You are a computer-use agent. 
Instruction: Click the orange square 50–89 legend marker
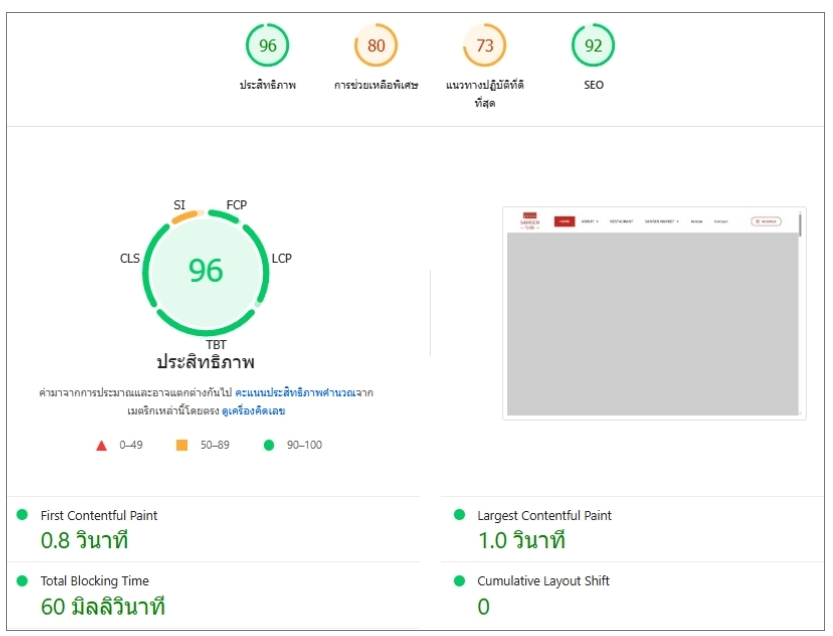182,445
